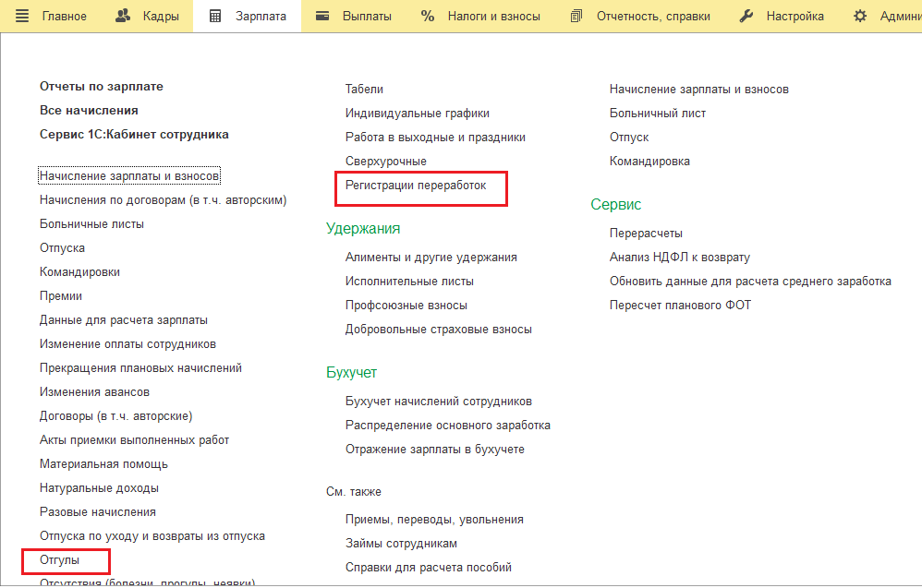Open Отчеты по зарплате
The image size is (922, 588).
tap(101, 87)
